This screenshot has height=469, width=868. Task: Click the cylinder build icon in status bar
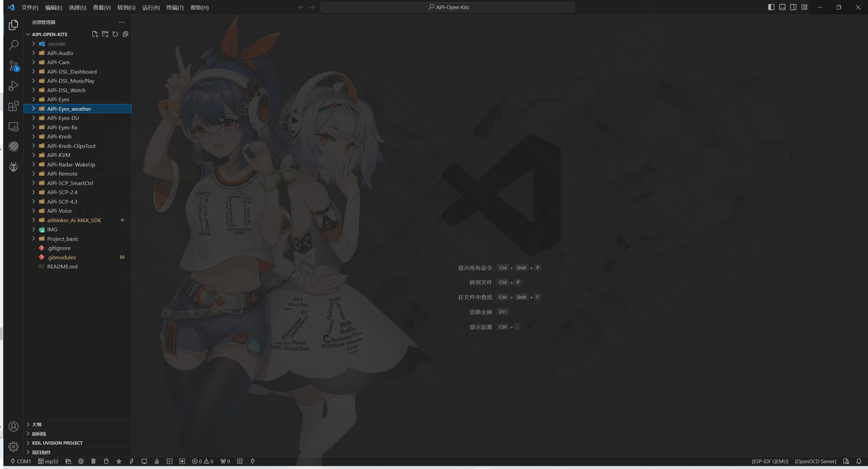(x=106, y=461)
